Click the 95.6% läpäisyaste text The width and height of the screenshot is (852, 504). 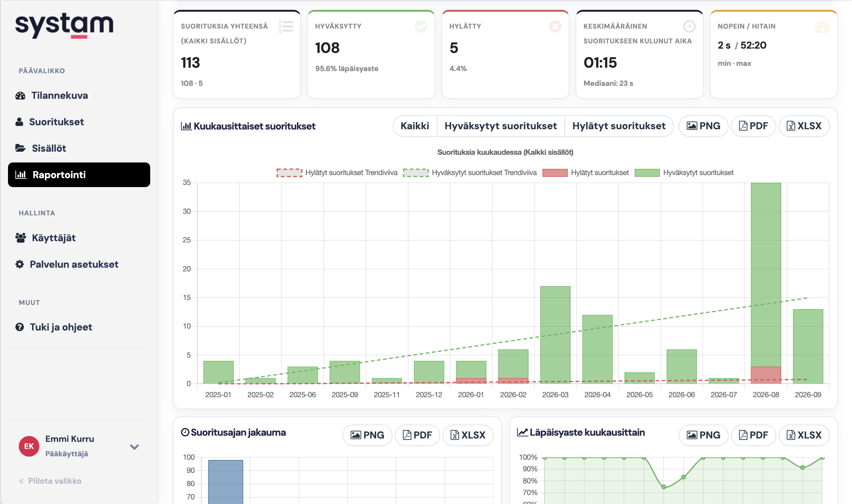click(347, 68)
